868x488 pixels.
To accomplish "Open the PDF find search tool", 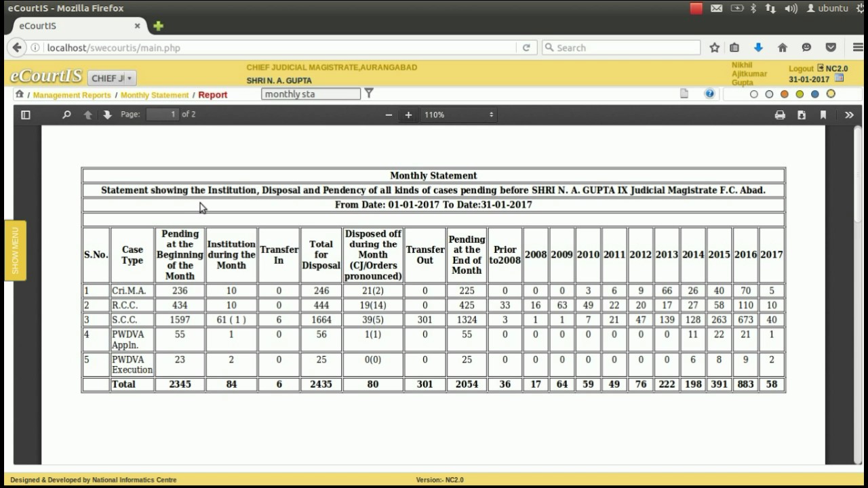I will click(66, 115).
